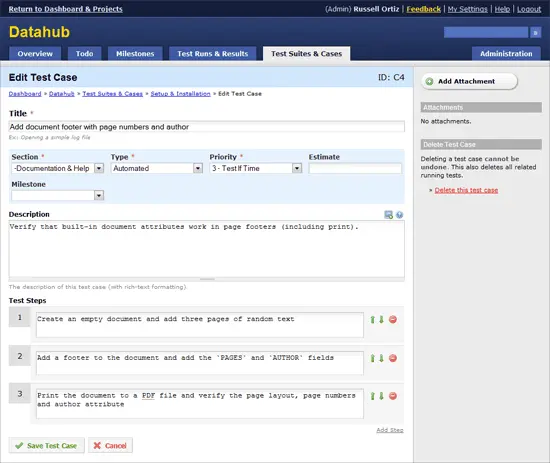This screenshot has height=463, width=550.
Task: Click the No attachments. text
Action: click(446, 121)
